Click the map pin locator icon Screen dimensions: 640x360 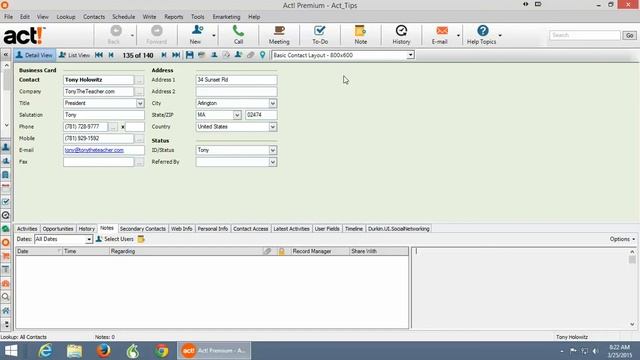(262, 55)
